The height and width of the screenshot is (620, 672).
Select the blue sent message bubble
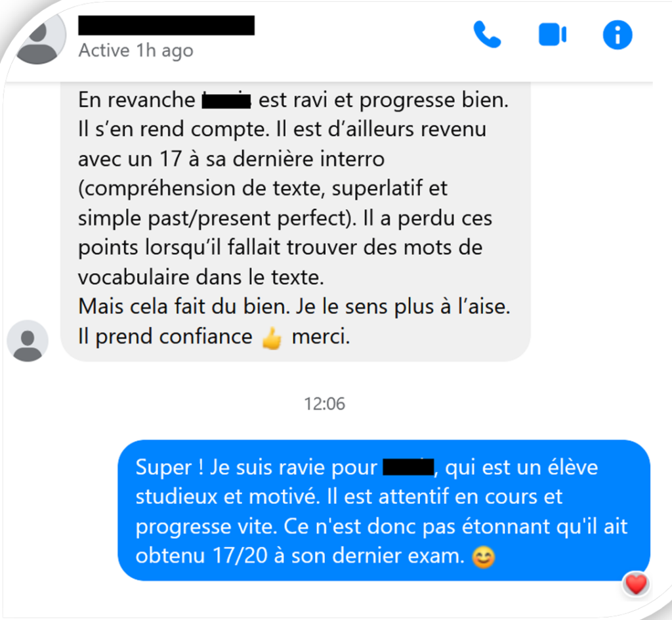point(384,510)
